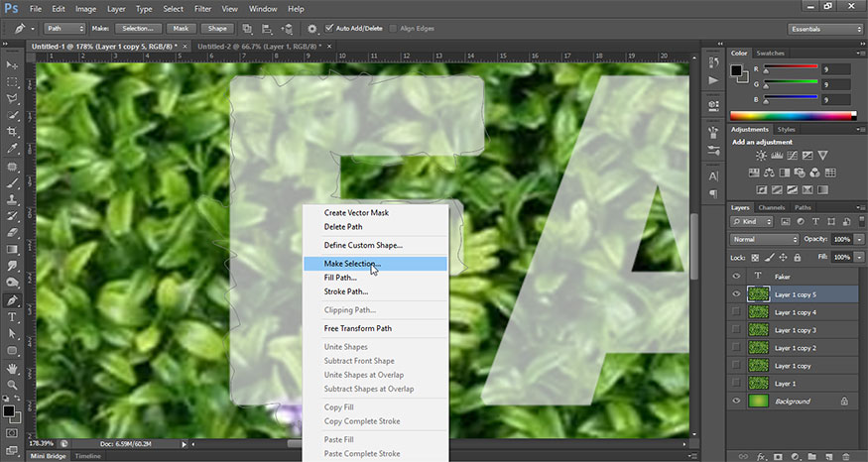Hide the Faker text layer

pyautogui.click(x=736, y=277)
